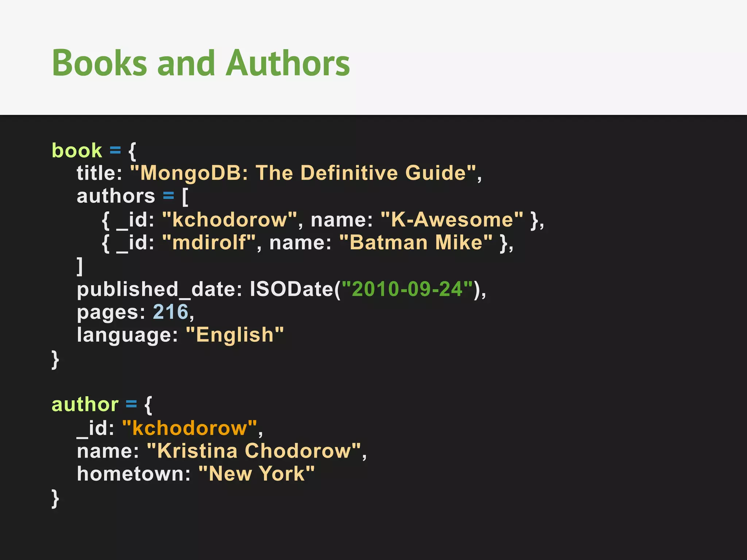Click the "mdirolf" id string
This screenshot has width=747, height=560.
209,242
